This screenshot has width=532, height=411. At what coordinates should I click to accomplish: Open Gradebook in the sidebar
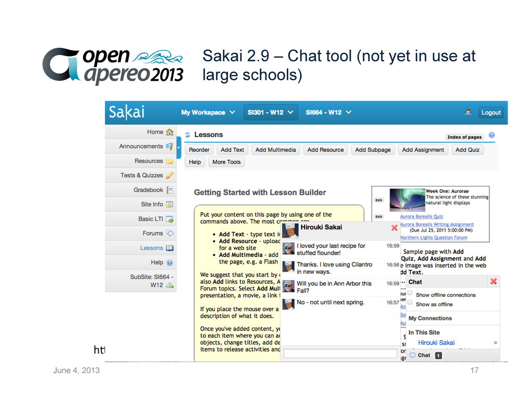point(141,190)
